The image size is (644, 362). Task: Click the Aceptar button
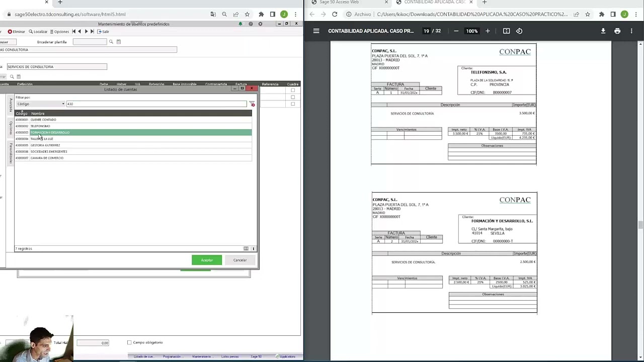pyautogui.click(x=207, y=260)
